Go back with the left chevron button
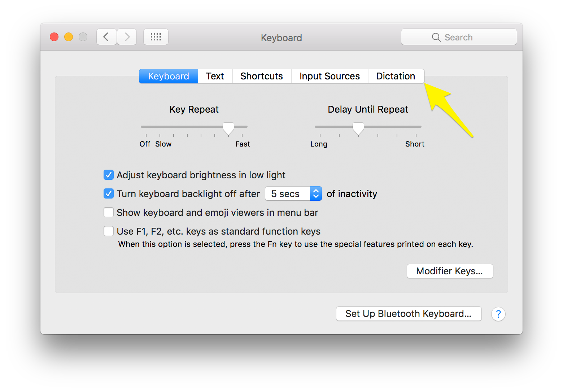This screenshot has width=563, height=392. click(106, 37)
